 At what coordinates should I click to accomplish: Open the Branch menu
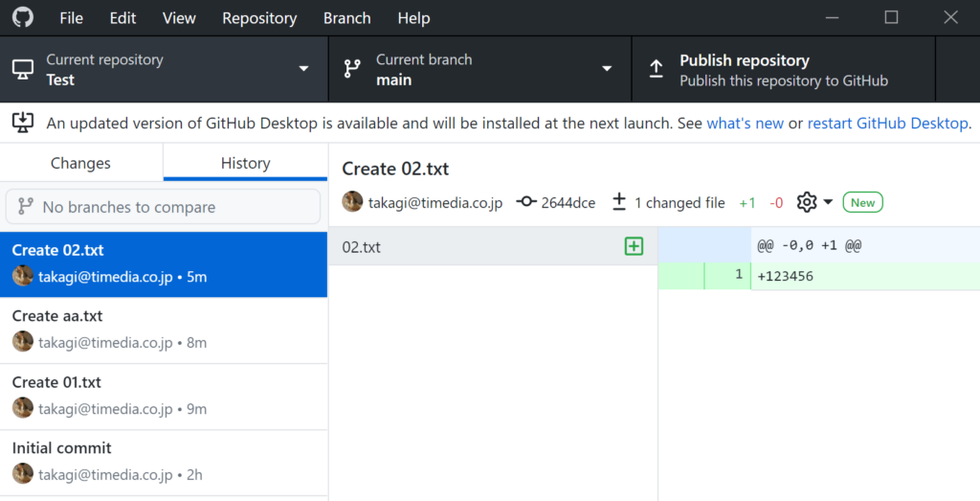[x=346, y=18]
